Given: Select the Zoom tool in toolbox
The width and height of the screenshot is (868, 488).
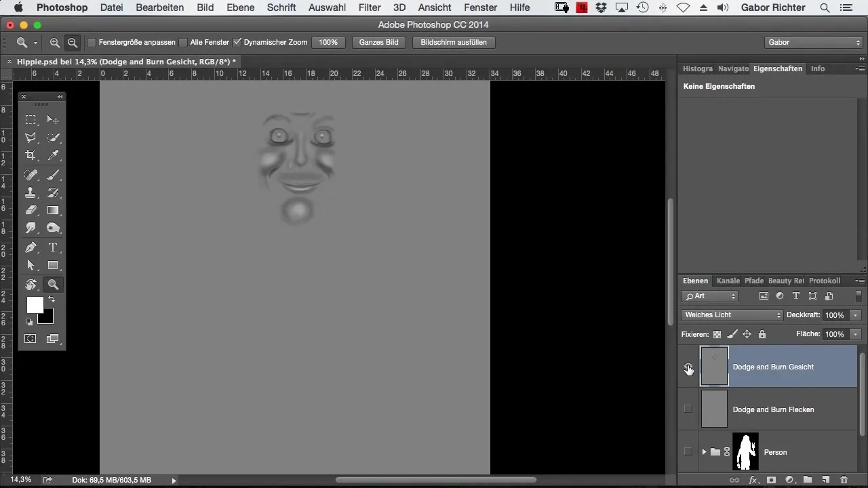Looking at the screenshot, I should [x=53, y=285].
